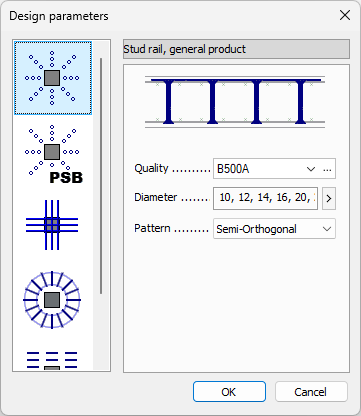The height and width of the screenshot is (416, 361).
Task: Click the stud rail preview illustration
Action: 235,101
